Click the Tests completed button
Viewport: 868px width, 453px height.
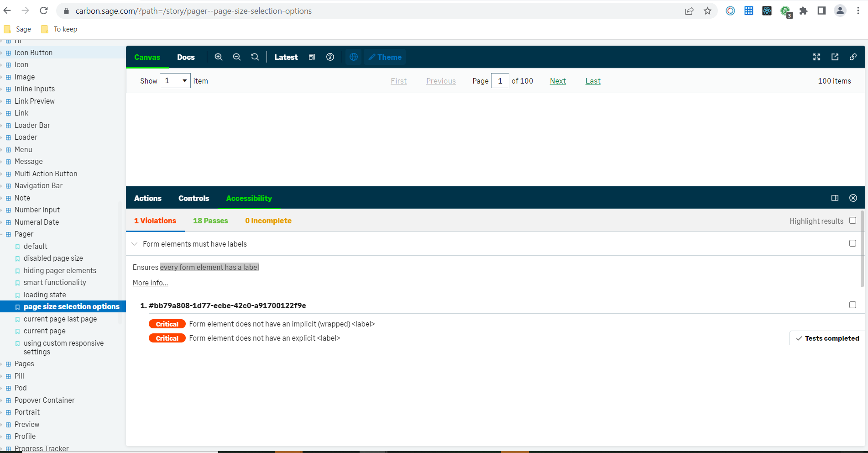(827, 338)
